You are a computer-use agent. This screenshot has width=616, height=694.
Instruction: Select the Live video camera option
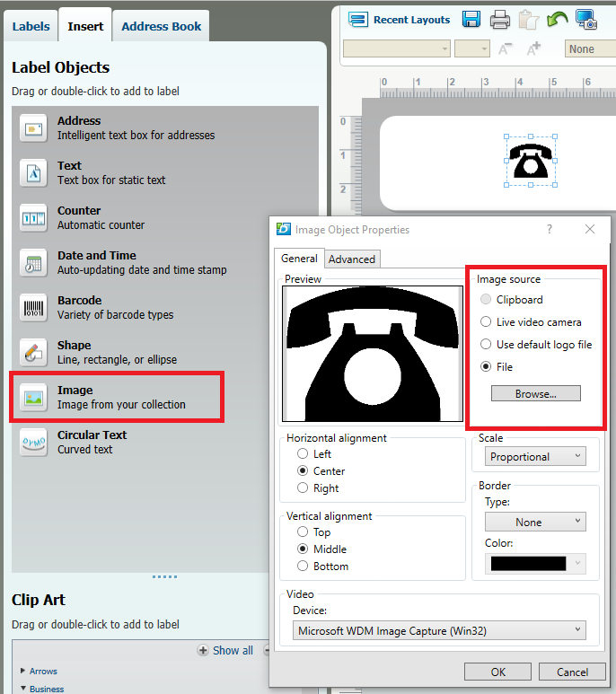click(486, 322)
